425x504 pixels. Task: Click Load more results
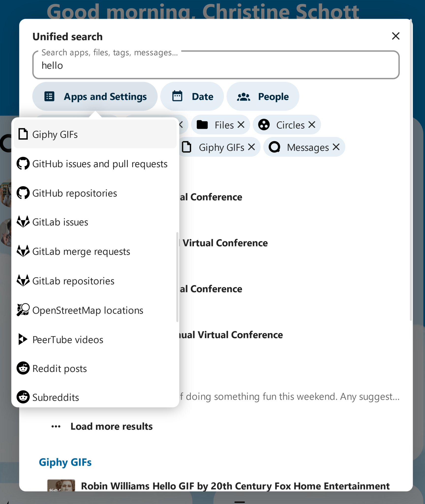pos(111,426)
